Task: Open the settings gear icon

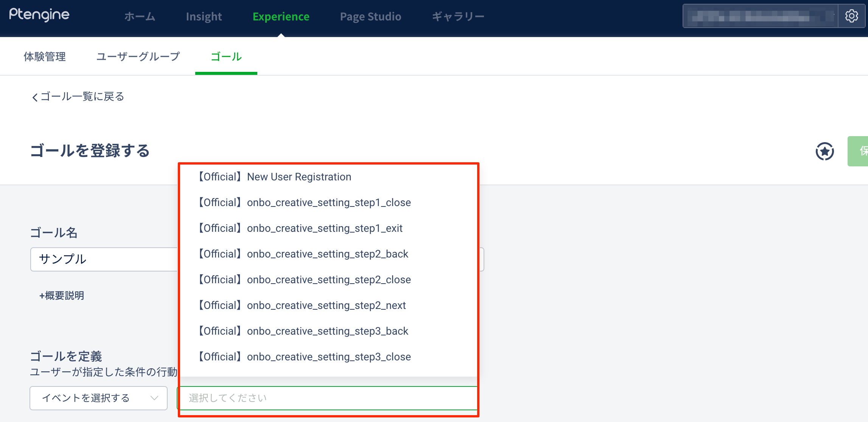Action: click(851, 16)
